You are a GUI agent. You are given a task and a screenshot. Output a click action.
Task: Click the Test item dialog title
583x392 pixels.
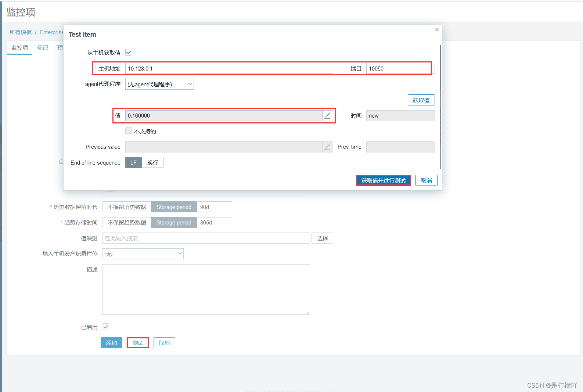(x=82, y=35)
